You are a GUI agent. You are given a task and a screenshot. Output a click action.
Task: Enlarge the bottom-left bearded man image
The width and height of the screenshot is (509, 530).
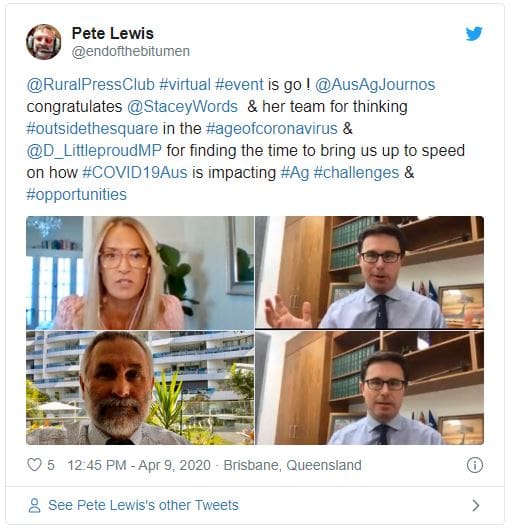tap(140, 388)
